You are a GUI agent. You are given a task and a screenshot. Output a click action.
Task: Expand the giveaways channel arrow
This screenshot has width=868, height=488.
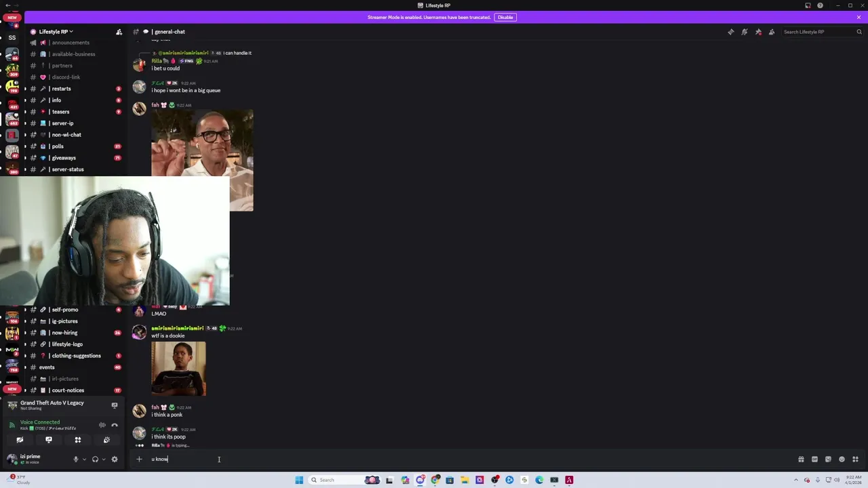pyautogui.click(x=25, y=158)
